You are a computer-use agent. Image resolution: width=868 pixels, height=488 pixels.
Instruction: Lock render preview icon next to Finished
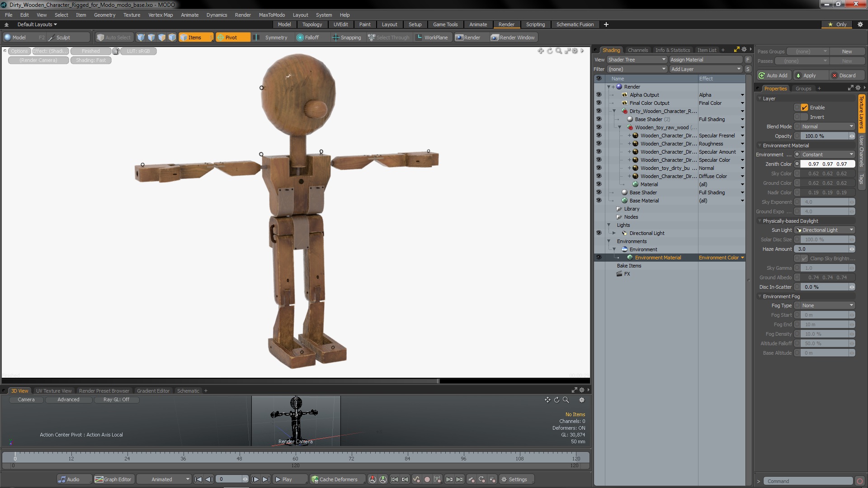[116, 51]
